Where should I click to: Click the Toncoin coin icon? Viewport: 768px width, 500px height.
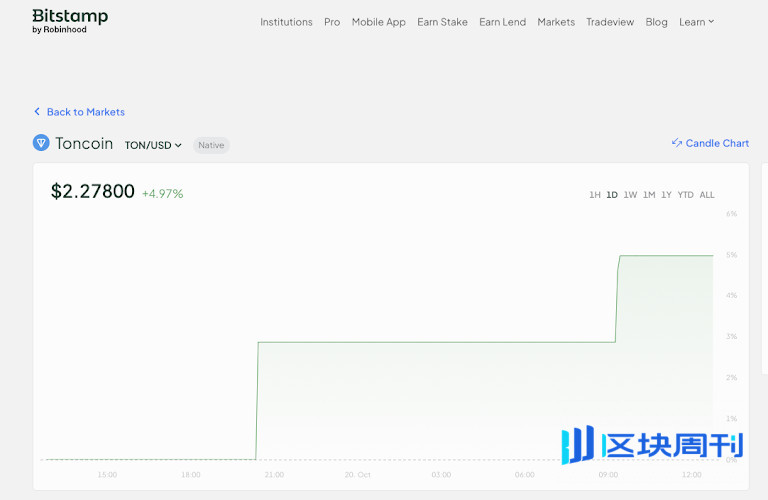[41, 144]
